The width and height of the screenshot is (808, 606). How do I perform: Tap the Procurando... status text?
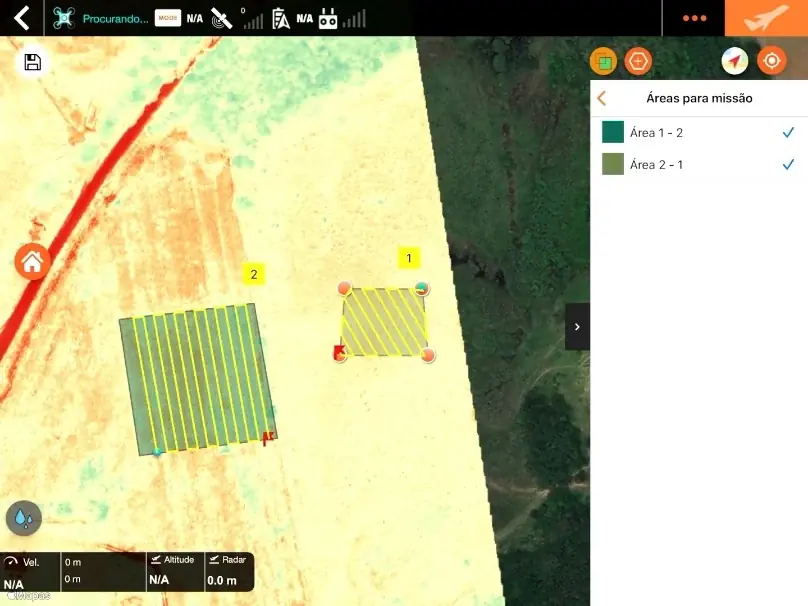115,19
